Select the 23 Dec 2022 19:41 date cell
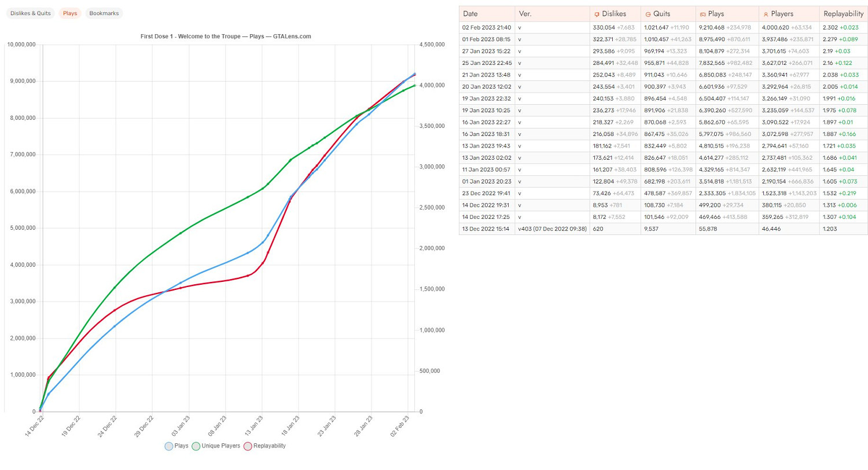The image size is (868, 470). 486,193
